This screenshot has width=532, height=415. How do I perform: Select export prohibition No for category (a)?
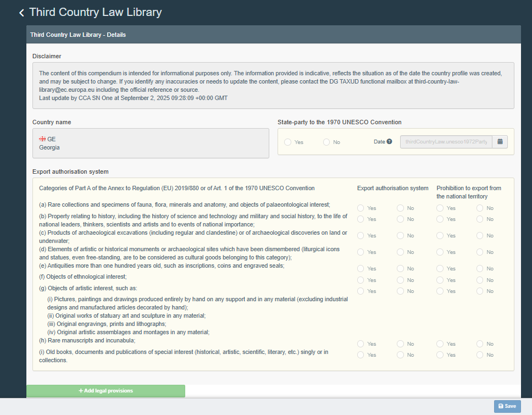pos(480,208)
